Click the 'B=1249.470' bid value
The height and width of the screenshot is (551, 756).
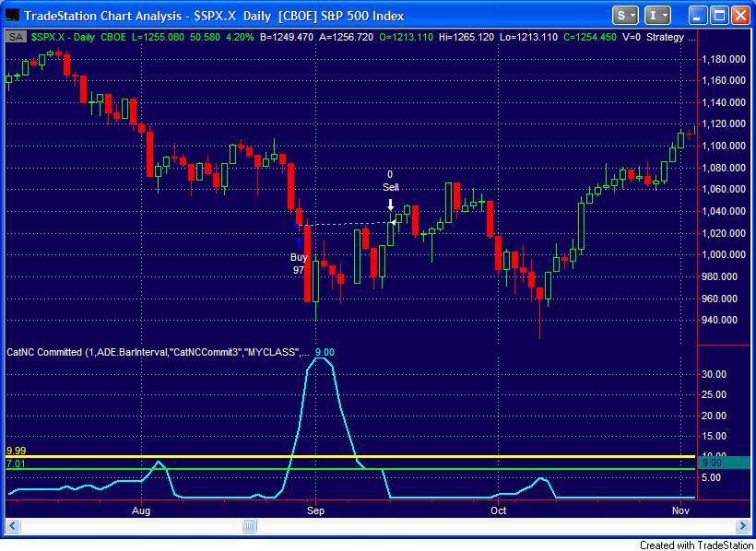(287, 37)
